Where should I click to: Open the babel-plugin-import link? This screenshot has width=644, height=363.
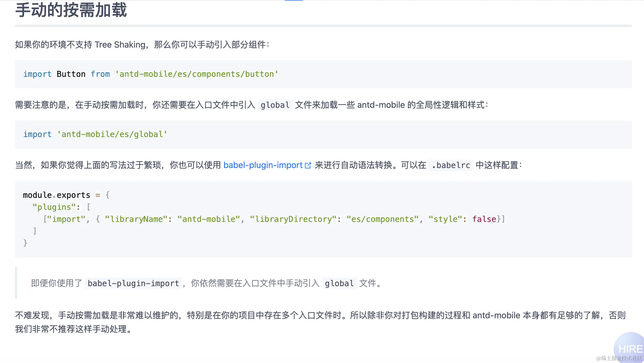coord(263,165)
